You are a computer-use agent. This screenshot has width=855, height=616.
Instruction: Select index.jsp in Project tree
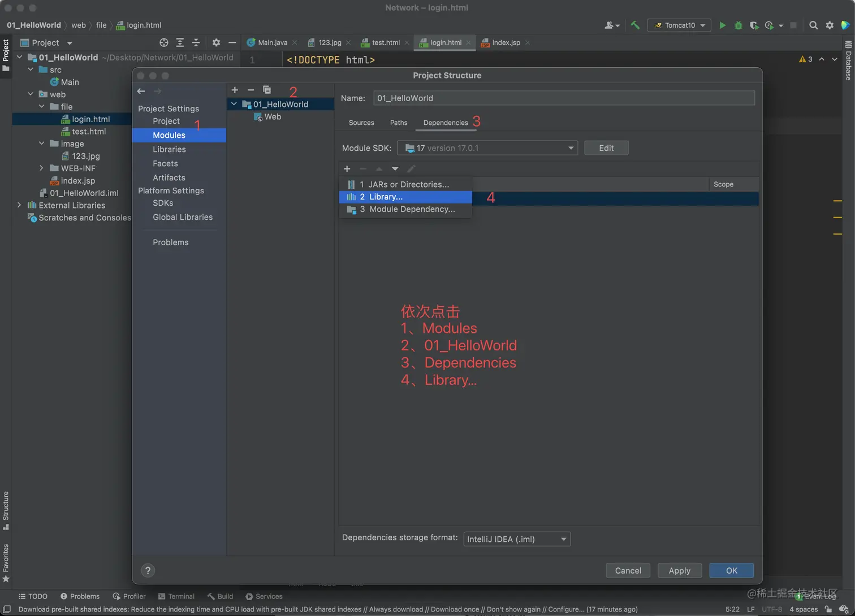click(72, 181)
